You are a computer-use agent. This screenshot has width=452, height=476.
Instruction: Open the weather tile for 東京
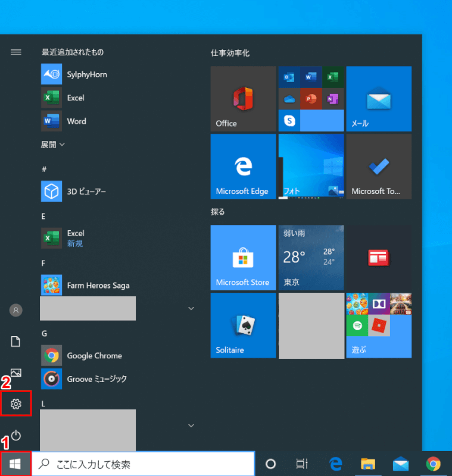click(x=311, y=258)
